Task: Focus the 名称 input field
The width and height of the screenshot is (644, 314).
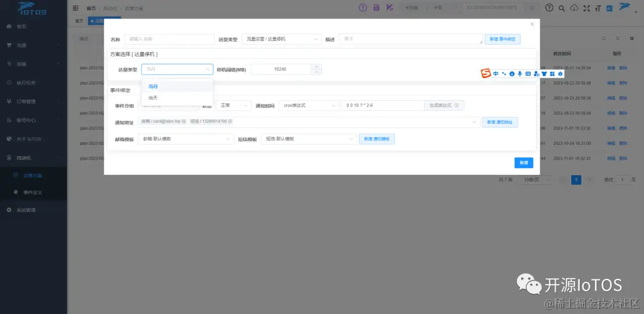Action: 169,39
